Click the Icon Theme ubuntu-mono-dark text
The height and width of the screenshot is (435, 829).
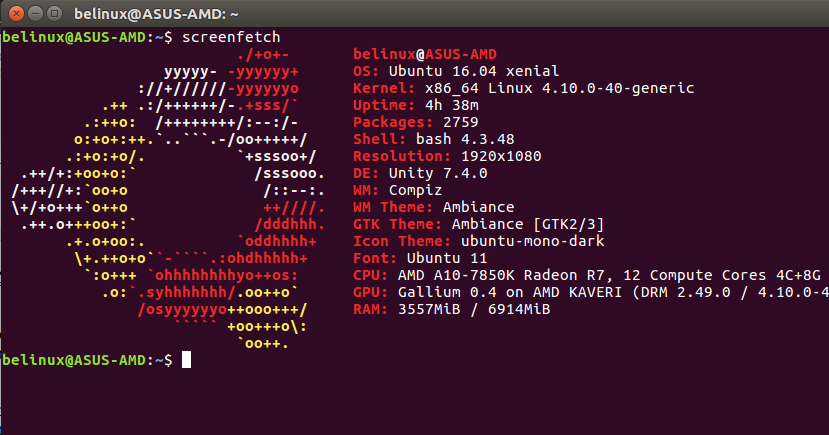[x=532, y=241]
